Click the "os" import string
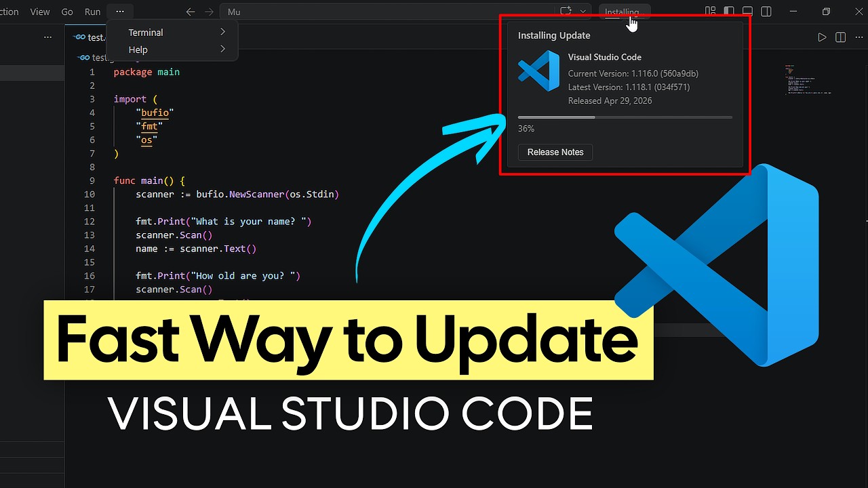Image resolution: width=868 pixels, height=488 pixels. click(x=146, y=140)
